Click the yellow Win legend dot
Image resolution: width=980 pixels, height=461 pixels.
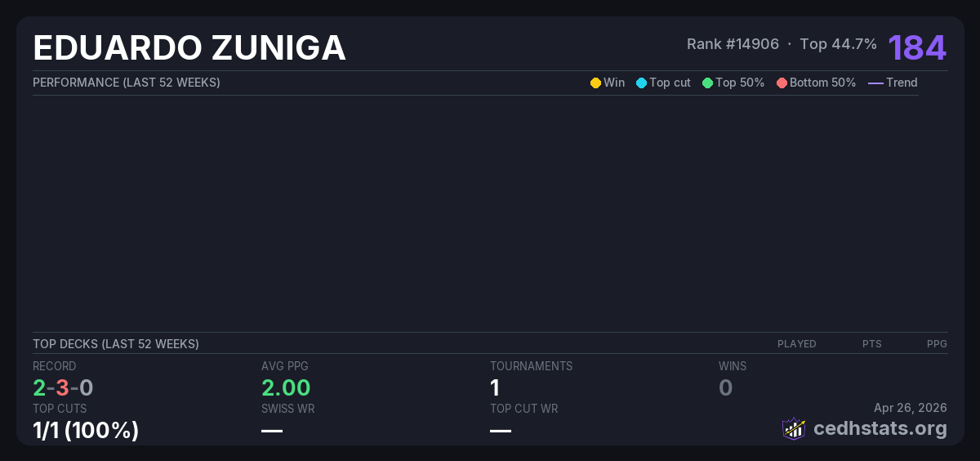(x=595, y=83)
